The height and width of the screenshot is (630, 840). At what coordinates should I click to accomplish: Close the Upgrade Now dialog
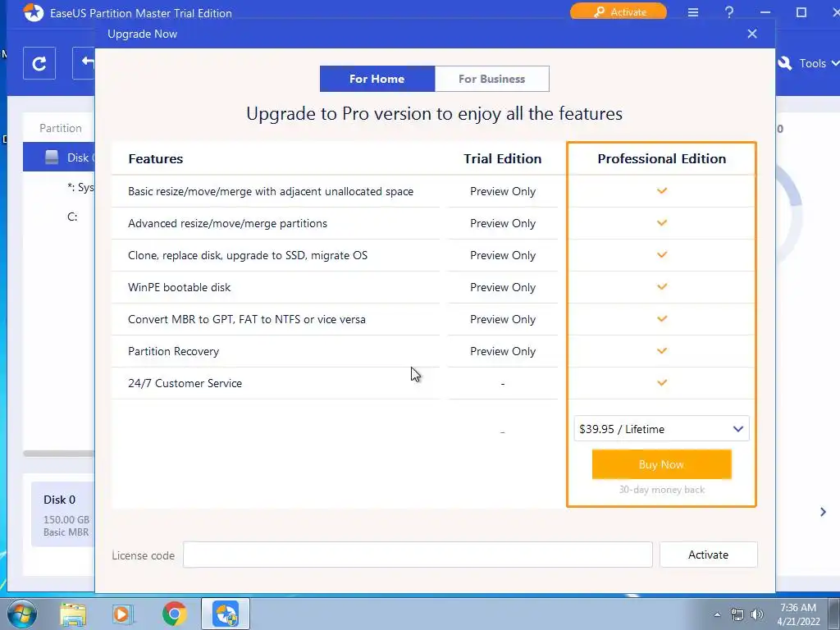751,34
